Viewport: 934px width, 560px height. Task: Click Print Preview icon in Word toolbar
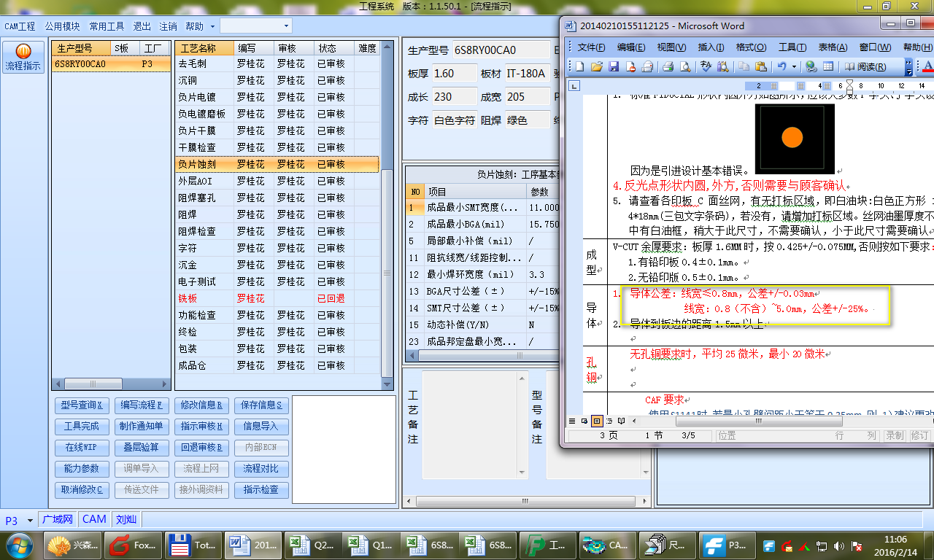(x=685, y=66)
